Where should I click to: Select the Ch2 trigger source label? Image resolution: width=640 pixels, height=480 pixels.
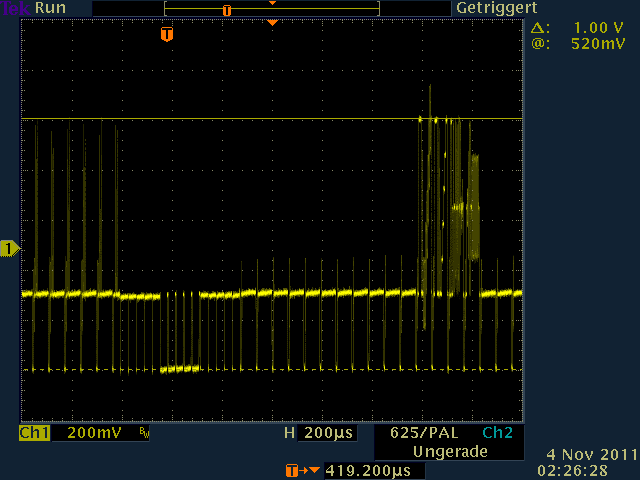[496, 433]
